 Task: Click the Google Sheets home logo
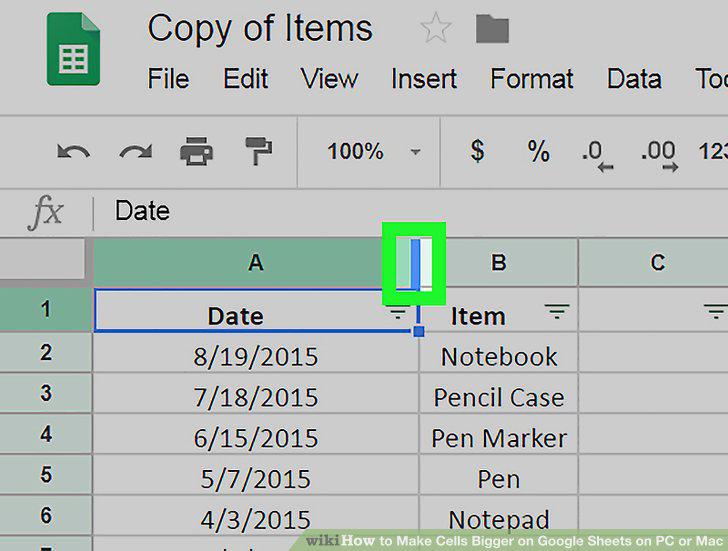point(73,49)
